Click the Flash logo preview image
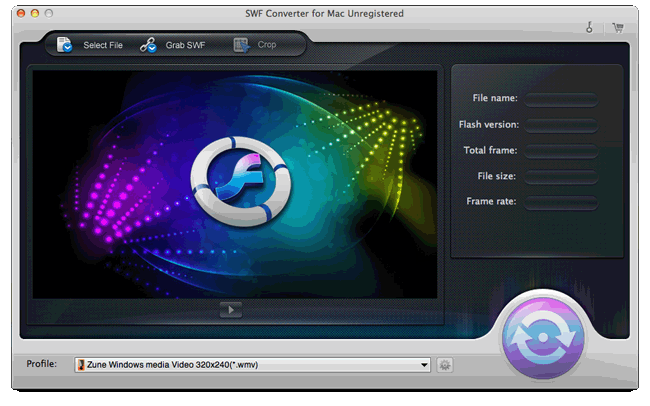Screen dimensions: 650x406 (241, 181)
